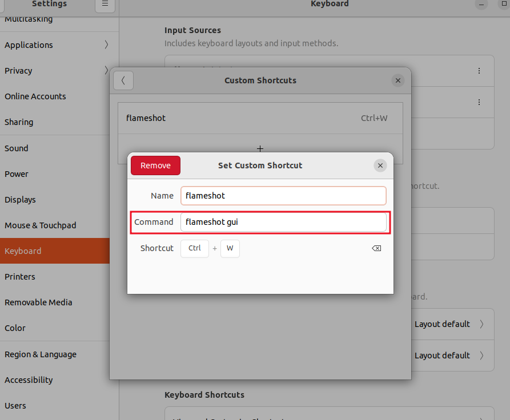Click the Shortcut label in the dialog
The width and height of the screenshot is (510, 420).
coord(157,248)
